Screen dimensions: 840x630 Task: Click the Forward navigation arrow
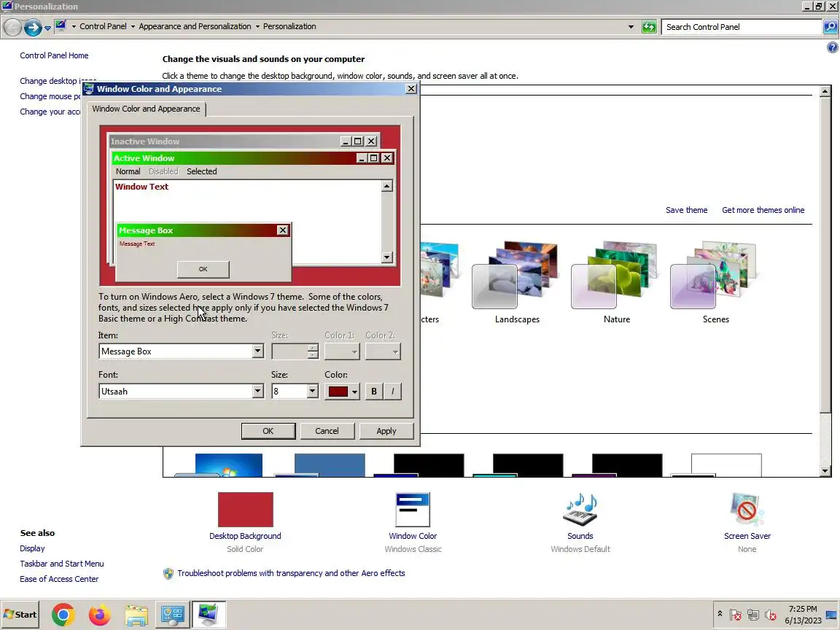tap(33, 27)
